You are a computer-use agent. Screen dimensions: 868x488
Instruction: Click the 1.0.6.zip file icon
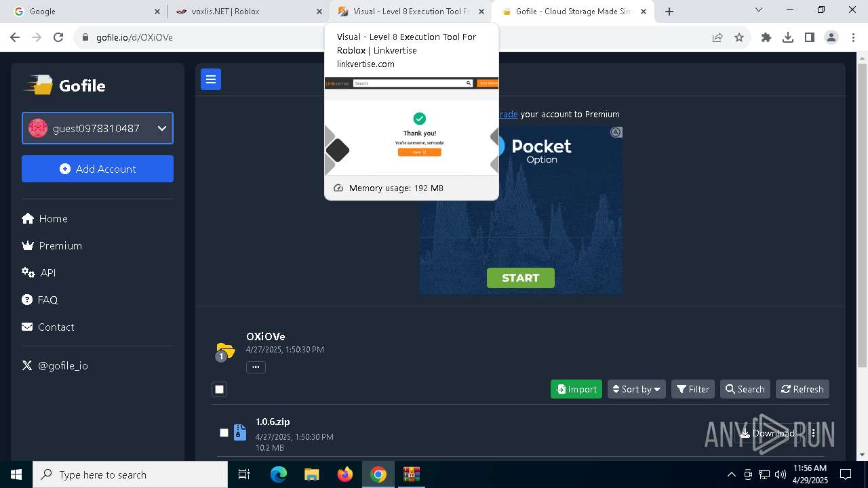point(240,432)
